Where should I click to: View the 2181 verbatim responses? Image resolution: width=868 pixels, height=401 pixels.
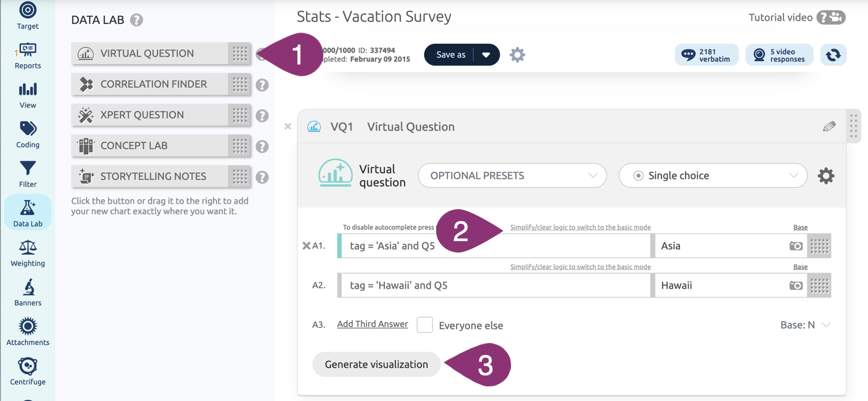707,55
